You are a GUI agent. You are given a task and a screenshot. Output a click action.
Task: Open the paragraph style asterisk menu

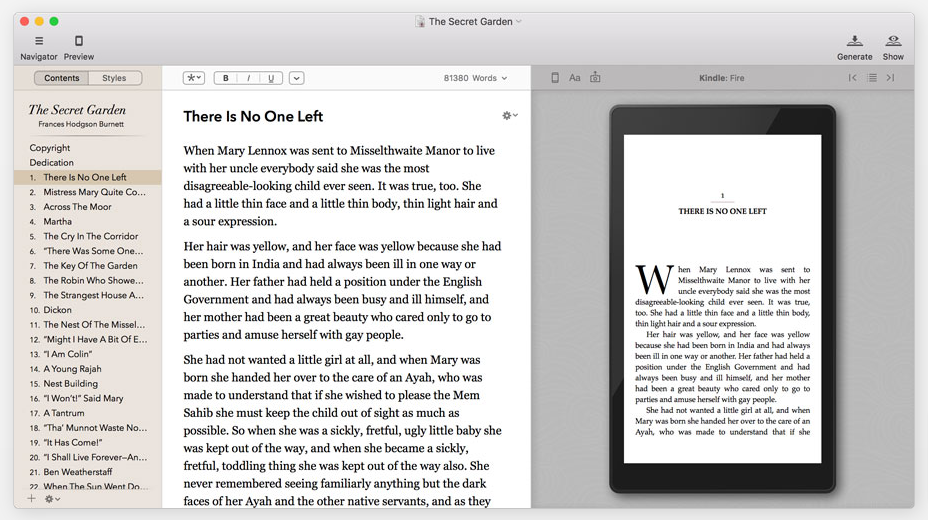coord(194,78)
